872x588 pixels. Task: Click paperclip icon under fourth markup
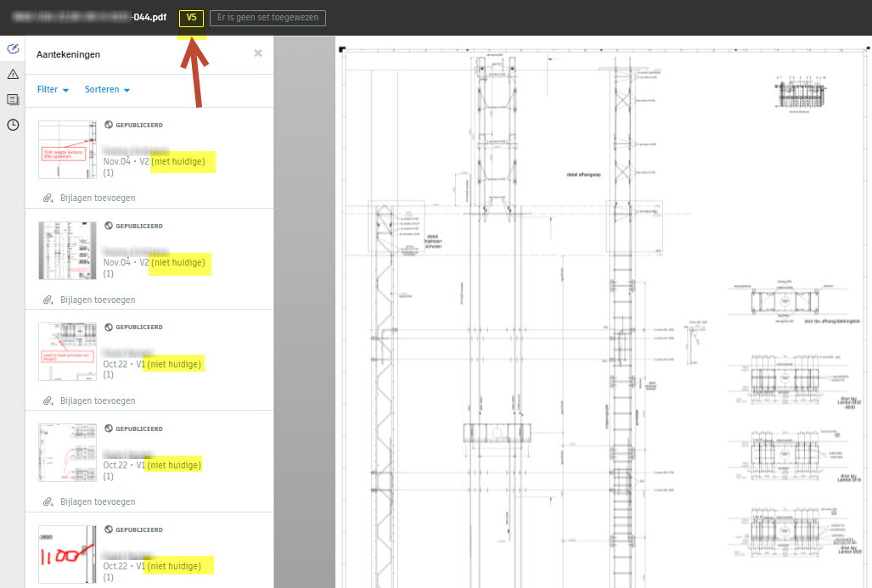coord(48,501)
